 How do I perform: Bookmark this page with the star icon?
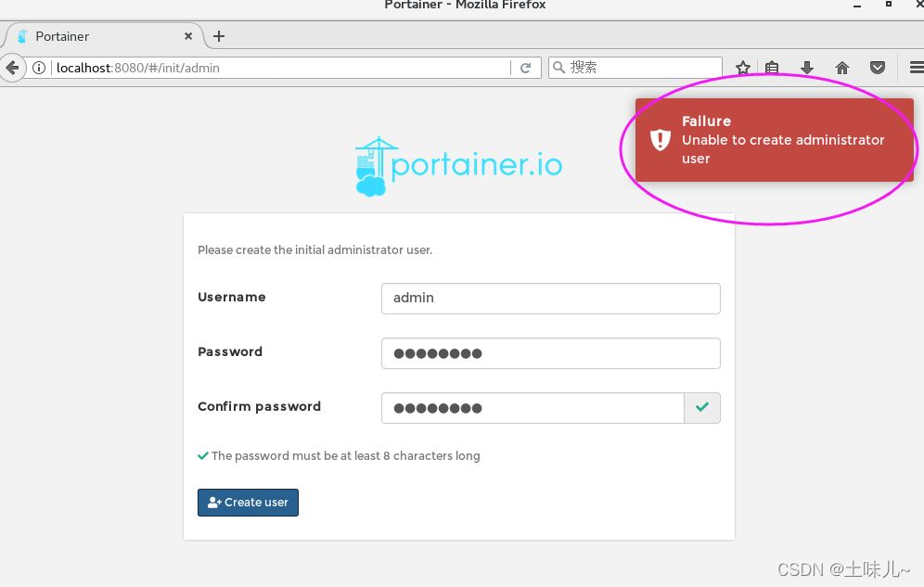pyautogui.click(x=742, y=68)
